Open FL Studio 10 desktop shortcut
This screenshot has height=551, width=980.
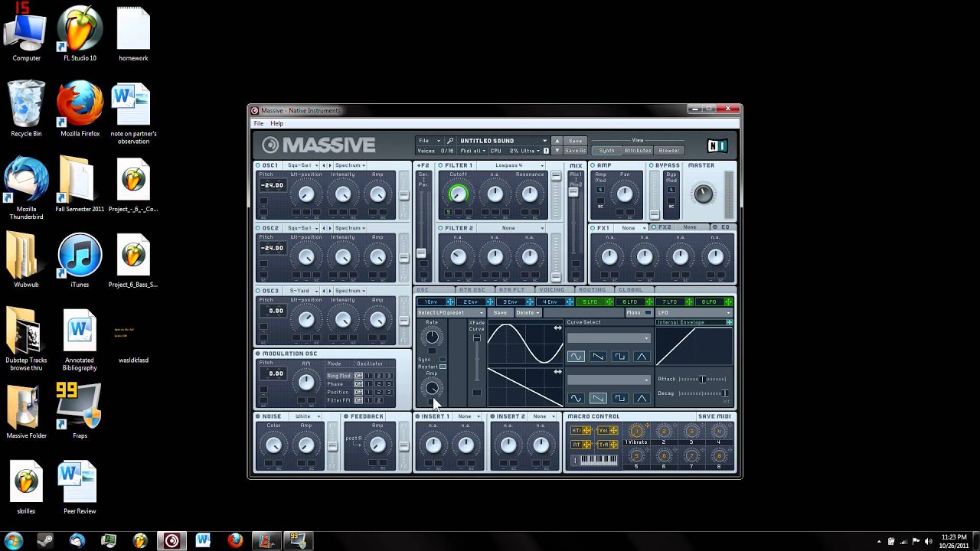click(80, 34)
